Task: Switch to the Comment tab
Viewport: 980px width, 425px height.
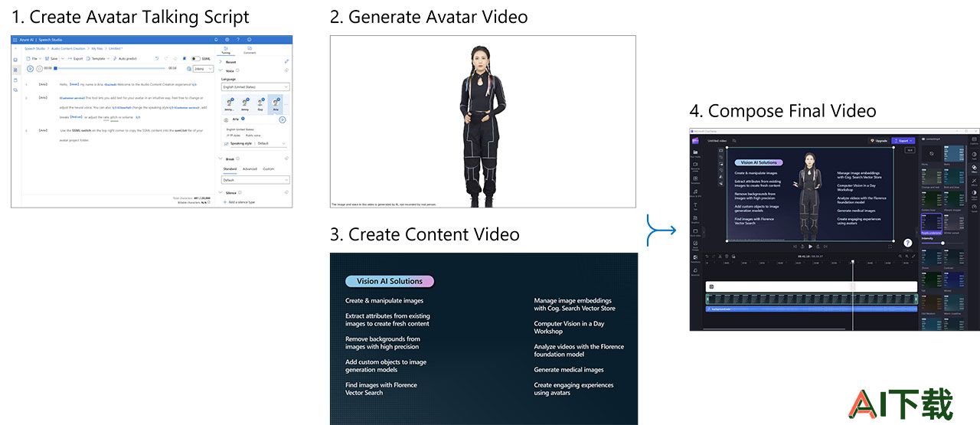Action: pos(250,51)
